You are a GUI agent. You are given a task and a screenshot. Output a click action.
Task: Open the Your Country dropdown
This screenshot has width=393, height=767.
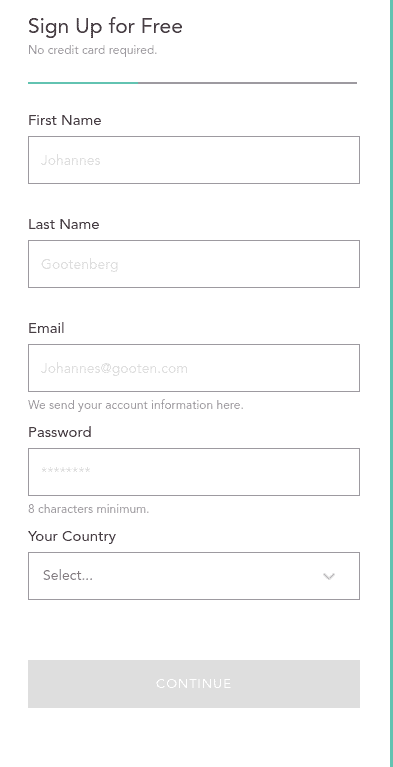(x=194, y=576)
